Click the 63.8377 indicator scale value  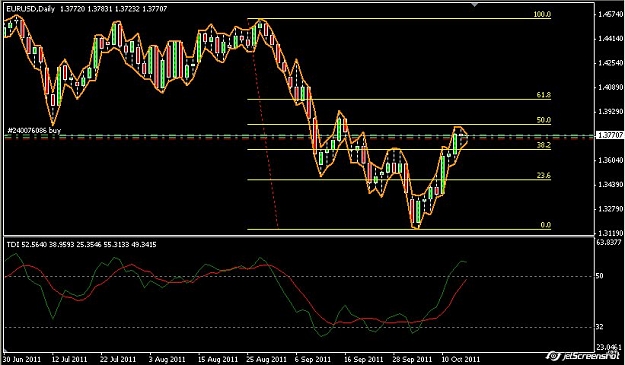610,242
